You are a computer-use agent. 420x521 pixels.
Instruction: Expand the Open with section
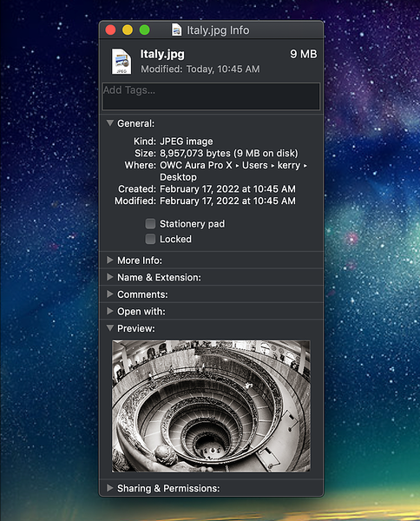coord(110,311)
